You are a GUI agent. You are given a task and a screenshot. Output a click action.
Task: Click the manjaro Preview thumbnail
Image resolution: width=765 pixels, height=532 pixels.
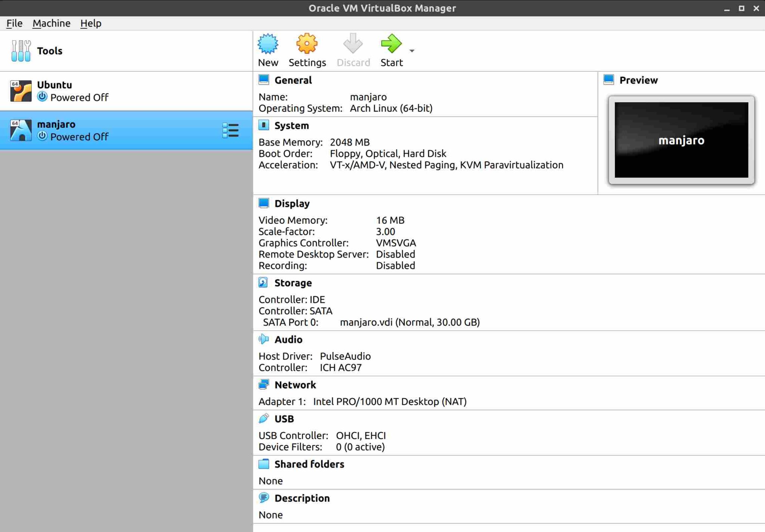(x=681, y=140)
